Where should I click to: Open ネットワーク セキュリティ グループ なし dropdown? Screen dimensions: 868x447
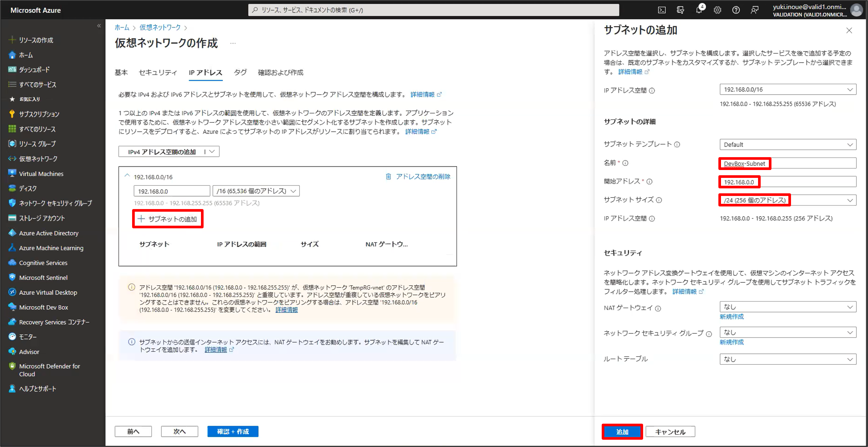[x=788, y=332]
